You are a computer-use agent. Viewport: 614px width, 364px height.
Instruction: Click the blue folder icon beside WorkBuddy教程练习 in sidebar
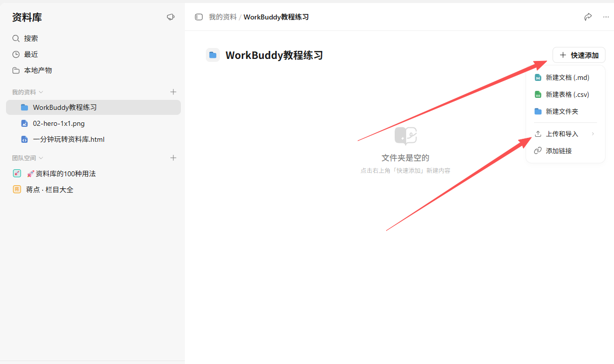(x=24, y=107)
